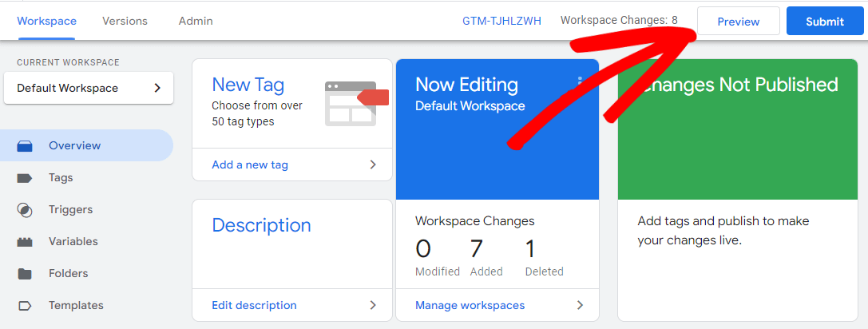The image size is (868, 329).
Task: Click the Edit description link
Action: tap(254, 305)
